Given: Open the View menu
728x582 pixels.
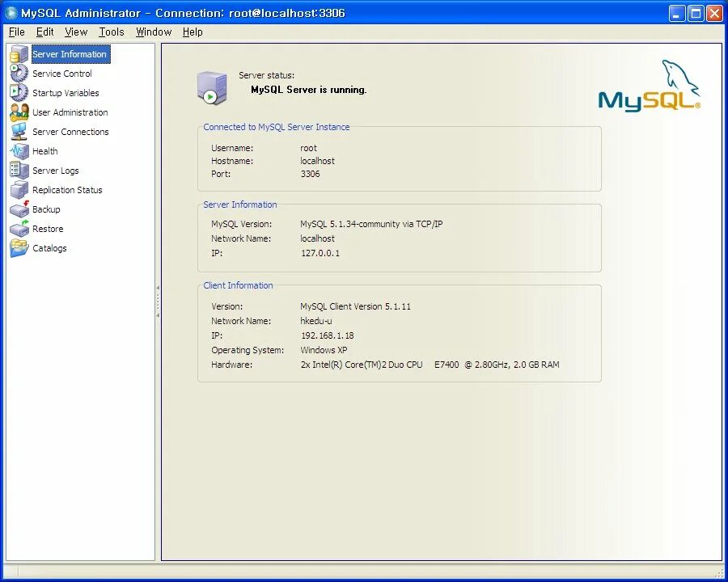Looking at the screenshot, I should (76, 32).
